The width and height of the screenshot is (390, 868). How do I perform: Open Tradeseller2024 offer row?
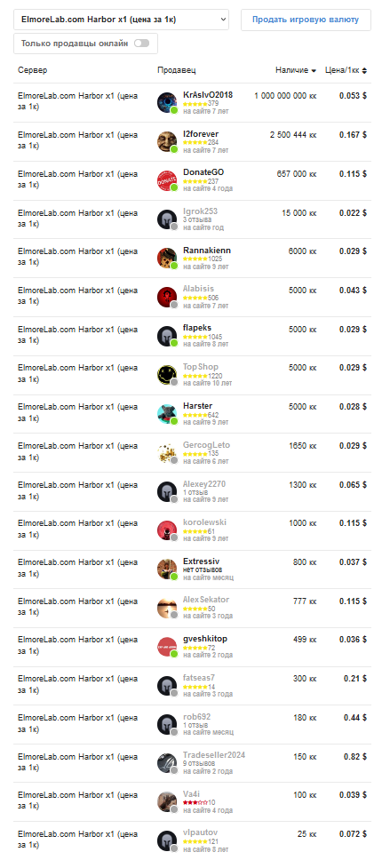pos(193,763)
